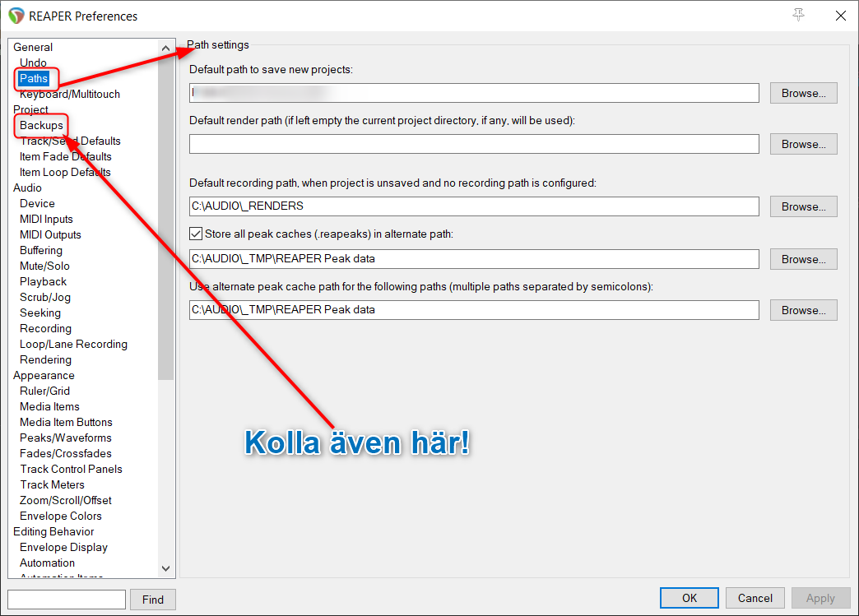Viewport: 859px width, 616px height.
Task: Click the Find button
Action: point(153,600)
